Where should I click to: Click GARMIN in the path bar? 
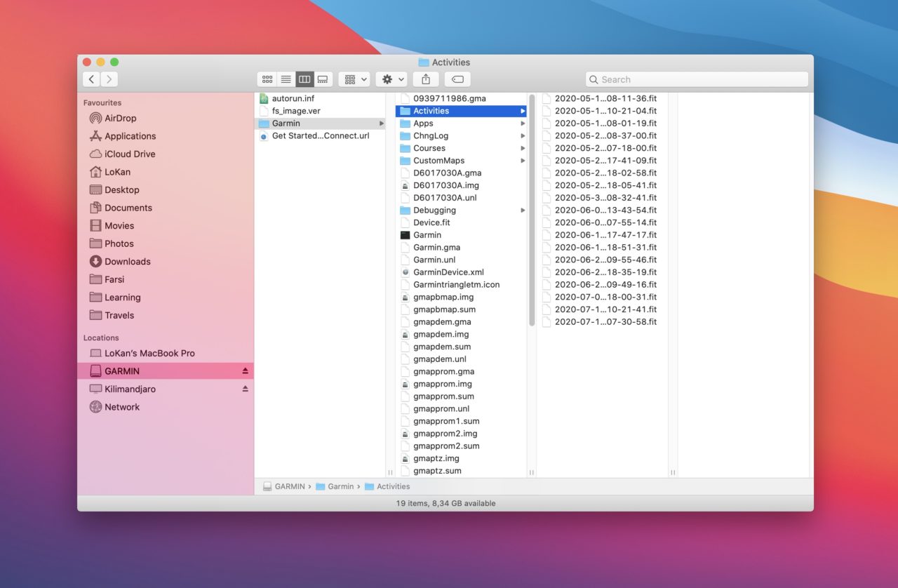coord(284,486)
